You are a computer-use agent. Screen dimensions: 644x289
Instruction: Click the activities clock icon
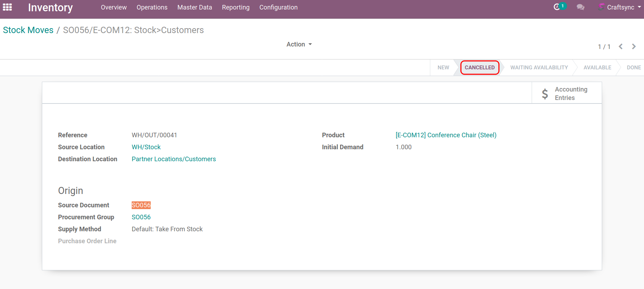click(557, 7)
